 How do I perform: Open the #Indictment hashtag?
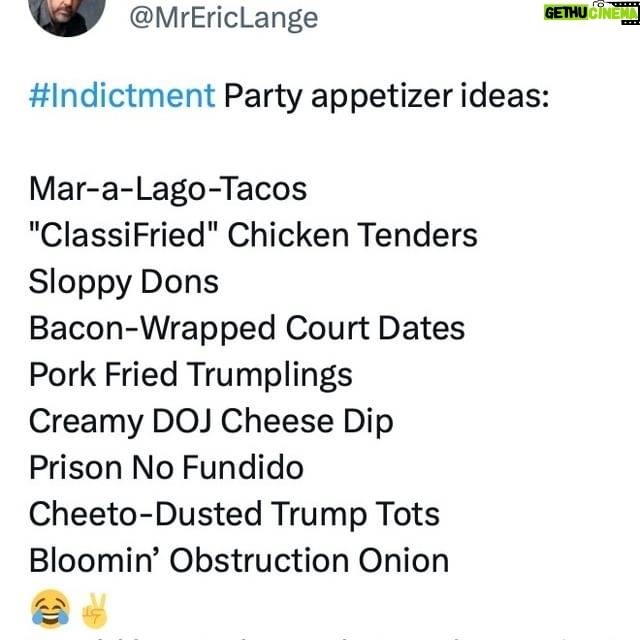point(122,96)
